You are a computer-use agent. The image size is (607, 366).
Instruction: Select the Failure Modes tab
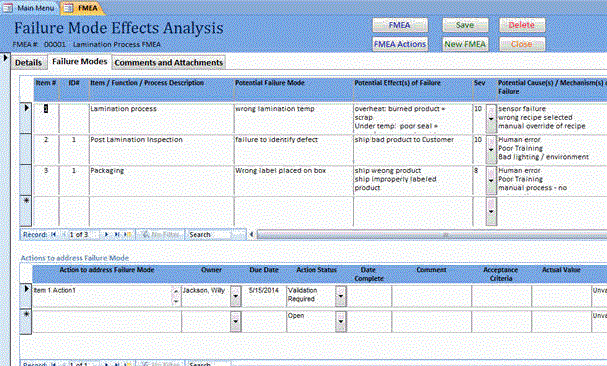[79, 62]
